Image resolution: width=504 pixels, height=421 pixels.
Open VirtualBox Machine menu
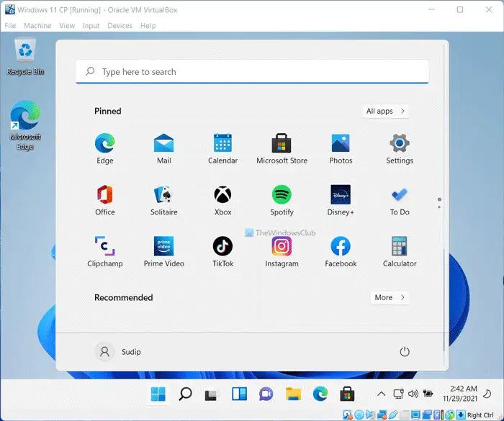(x=37, y=26)
